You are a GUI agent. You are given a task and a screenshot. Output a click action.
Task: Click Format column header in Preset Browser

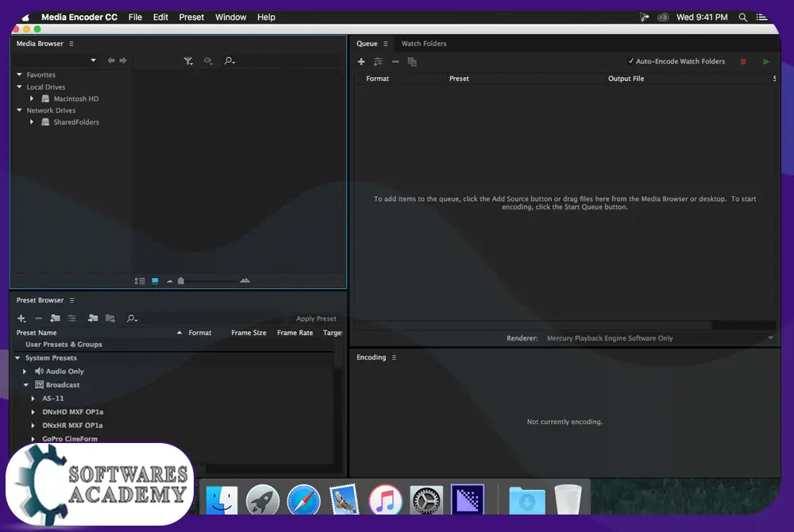coord(200,333)
